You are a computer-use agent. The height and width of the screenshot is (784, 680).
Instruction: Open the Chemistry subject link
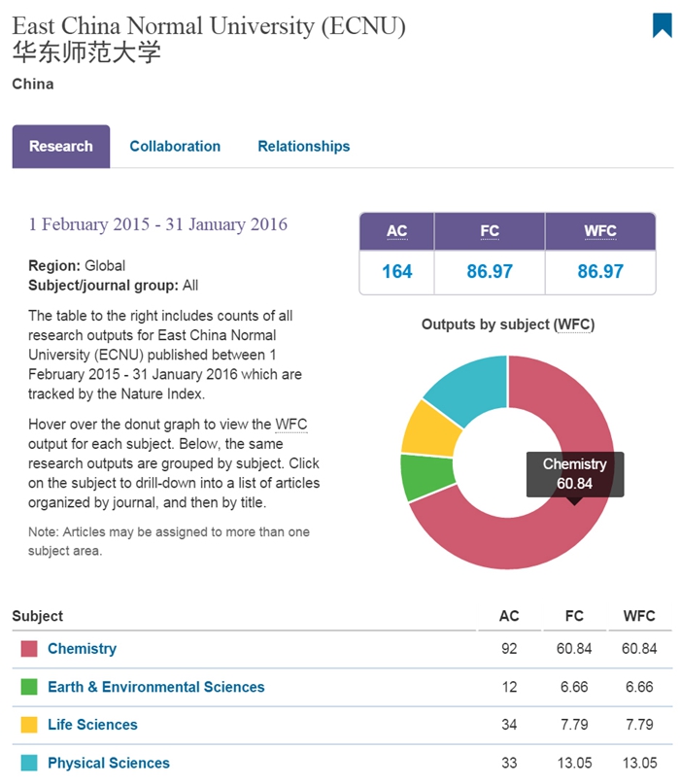click(82, 649)
